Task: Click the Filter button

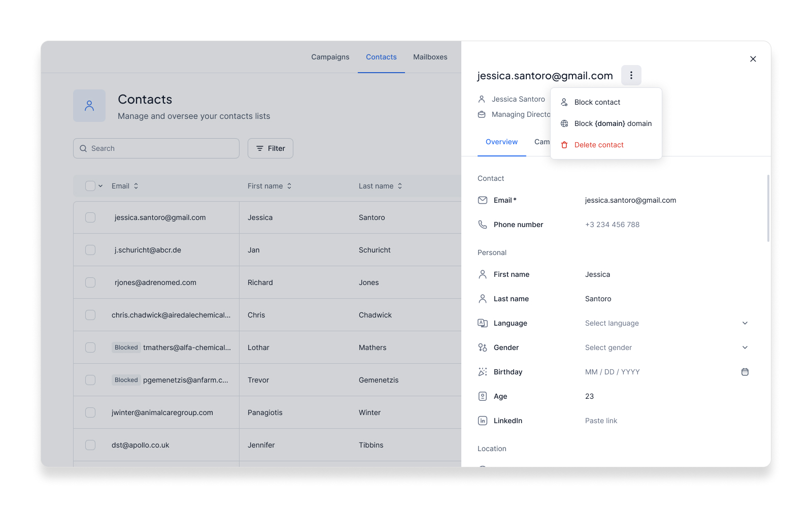Action: [x=270, y=148]
